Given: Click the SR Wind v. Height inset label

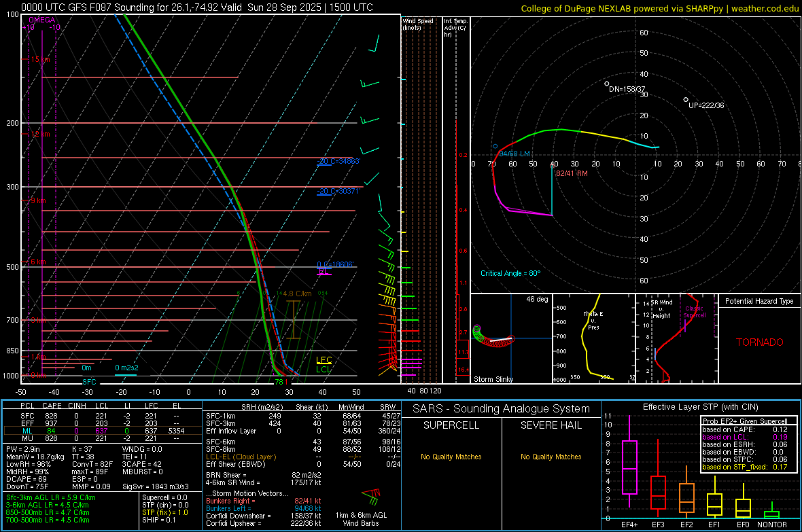Looking at the screenshot, I should click(x=663, y=309).
